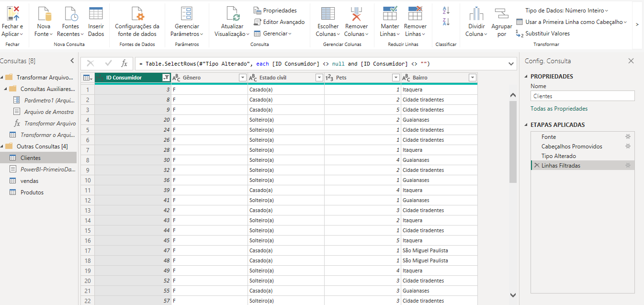This screenshot has width=644, height=305.
Task: Collapse the ETAPAS APLICADAS section
Action: 527,125
